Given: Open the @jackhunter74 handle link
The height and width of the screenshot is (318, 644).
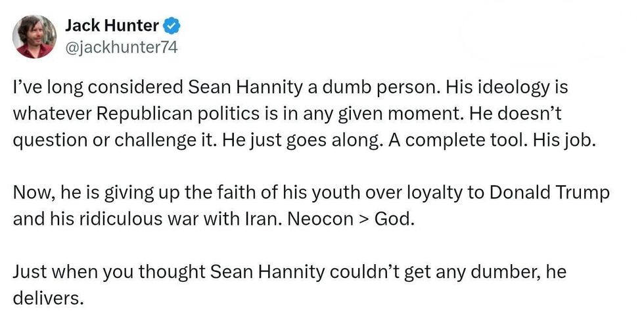Looking at the screenshot, I should click(122, 47).
